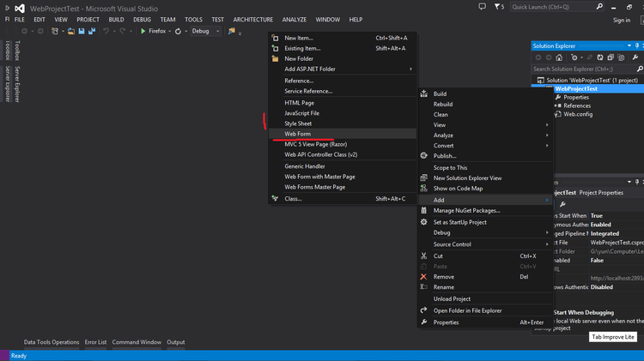Choose MVC 5 View Page (Razor)
This screenshot has height=361, width=644.
[342, 144]
